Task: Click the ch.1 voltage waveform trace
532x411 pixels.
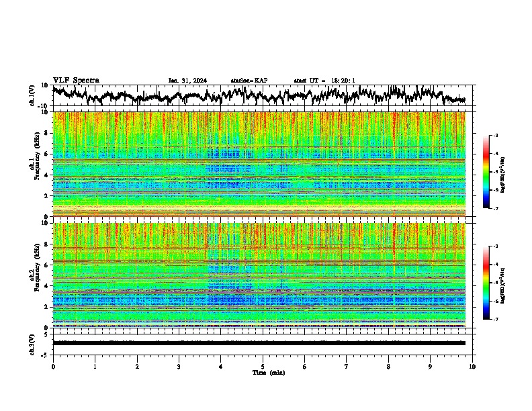Action: tap(259, 95)
